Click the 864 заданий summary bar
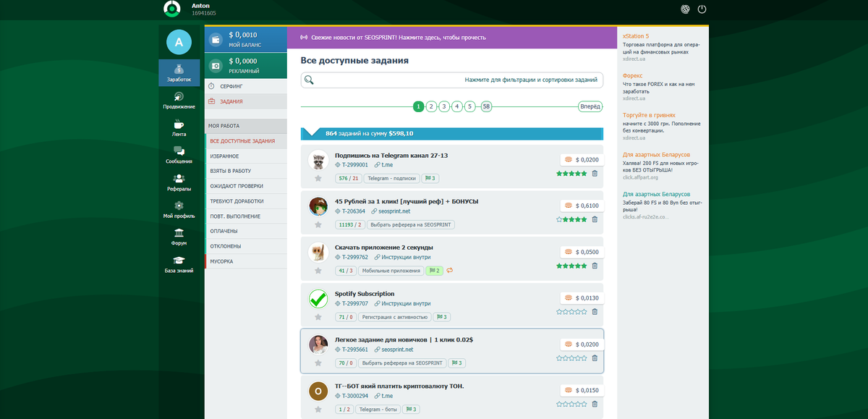Screen dimensions: 868x419 coord(452,133)
